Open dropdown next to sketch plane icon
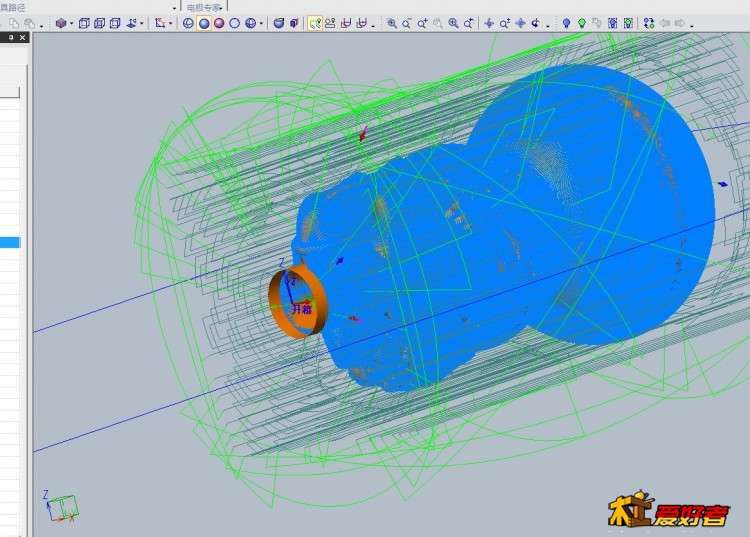This screenshot has height=537, width=750. (170, 23)
